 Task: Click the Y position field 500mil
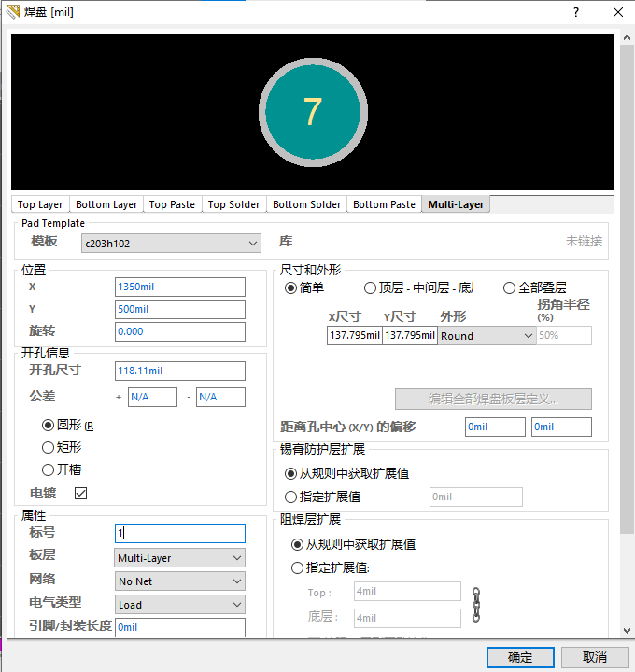pyautogui.click(x=180, y=309)
